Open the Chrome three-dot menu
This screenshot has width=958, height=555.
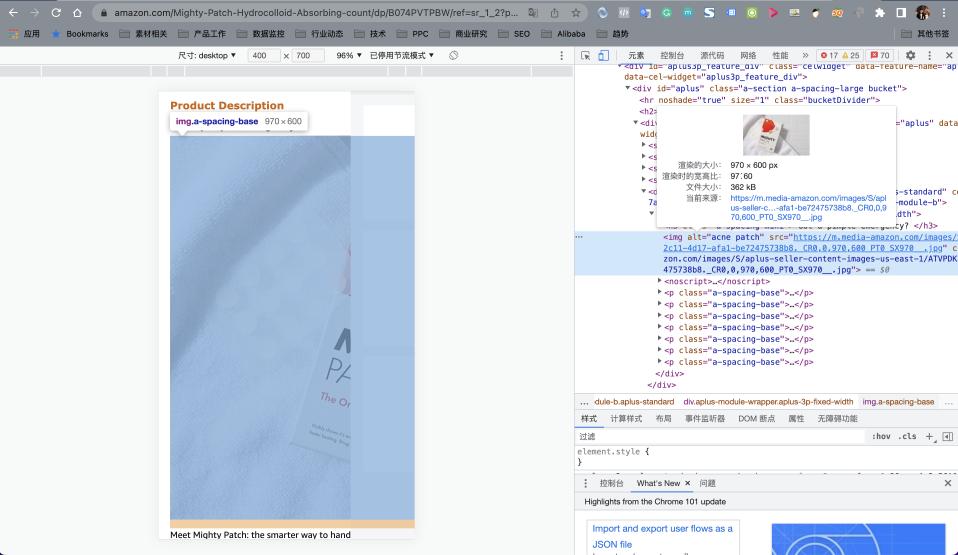point(944,12)
